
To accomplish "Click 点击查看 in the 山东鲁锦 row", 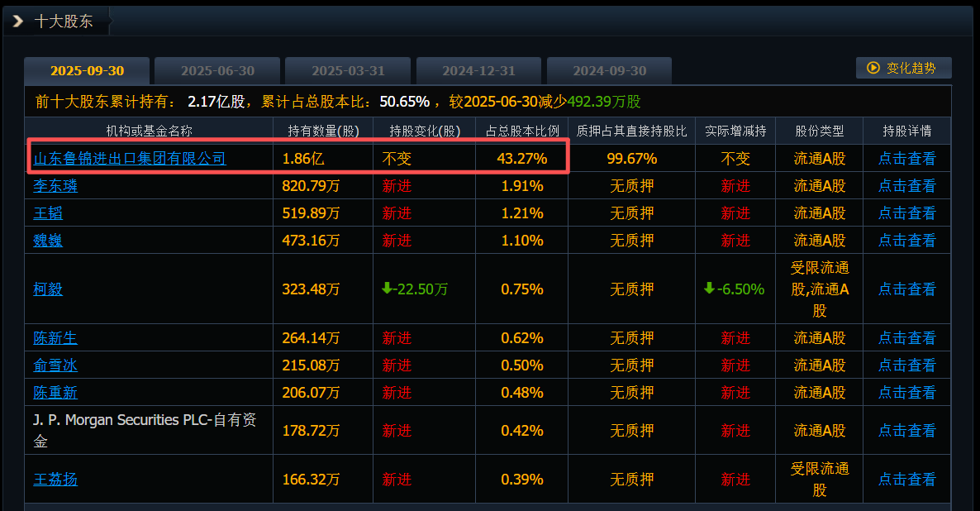I will coord(906,159).
